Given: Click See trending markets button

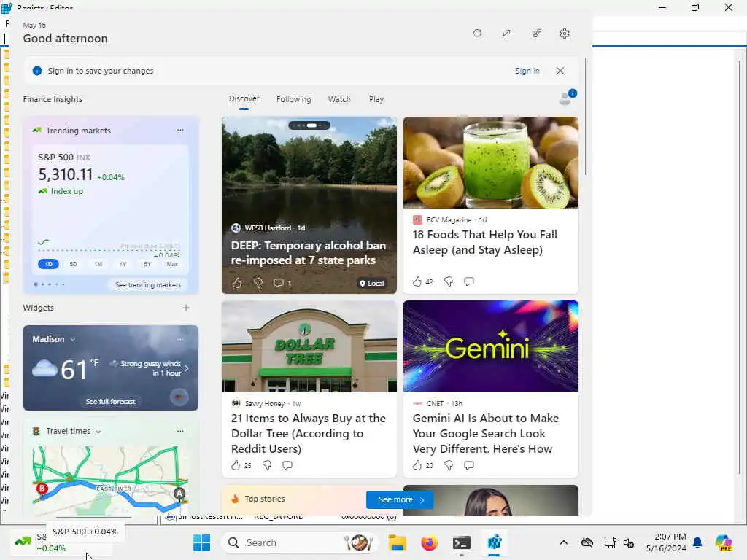Looking at the screenshot, I should point(147,285).
